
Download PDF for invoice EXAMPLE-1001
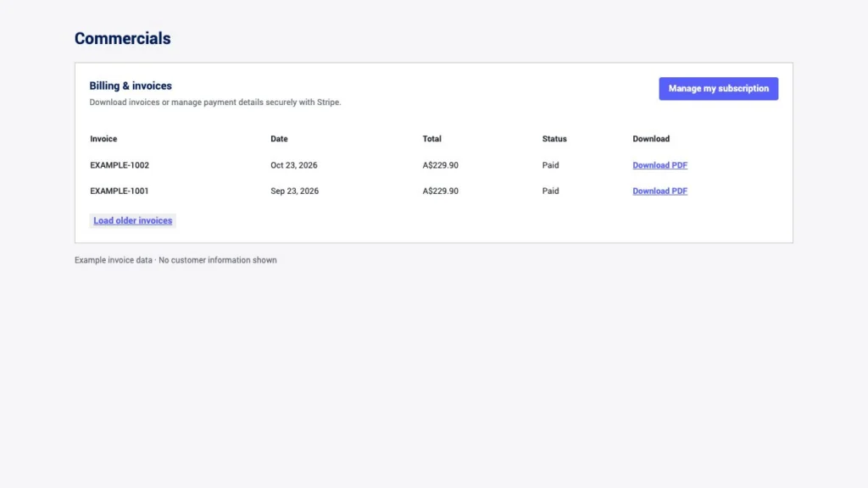pos(659,191)
